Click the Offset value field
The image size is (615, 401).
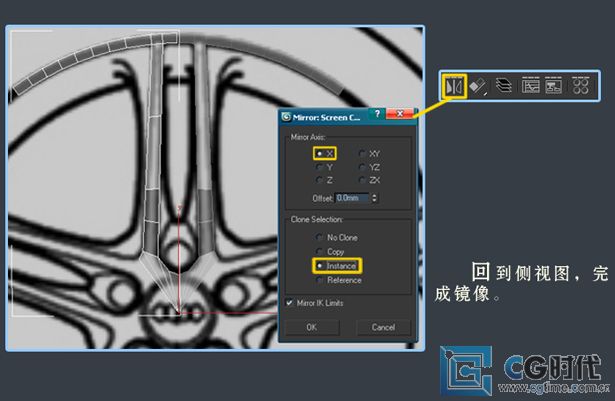[351, 198]
